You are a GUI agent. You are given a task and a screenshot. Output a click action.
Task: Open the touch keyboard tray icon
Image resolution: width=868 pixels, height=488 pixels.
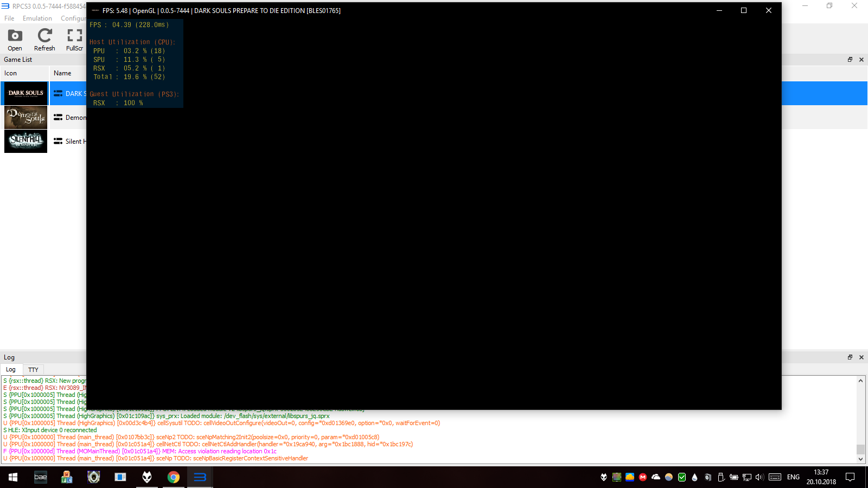[x=775, y=477]
